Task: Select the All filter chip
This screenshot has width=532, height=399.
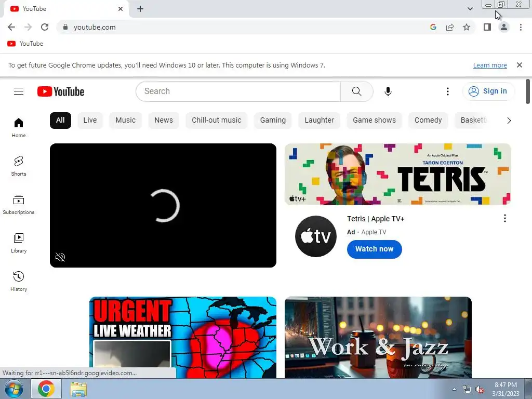Action: [60, 120]
